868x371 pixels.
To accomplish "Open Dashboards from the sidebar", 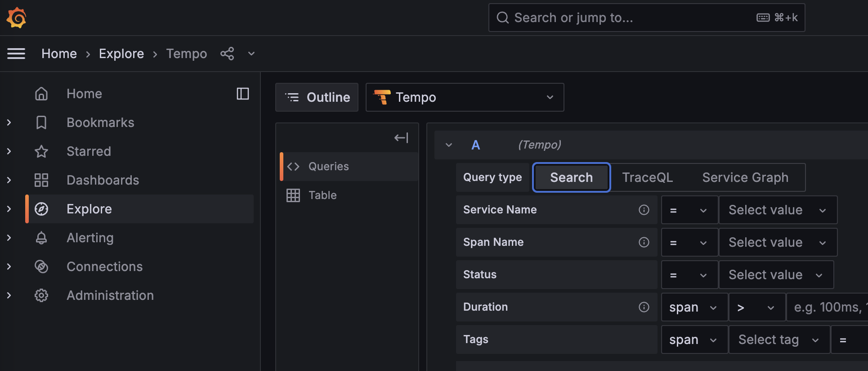I will tap(103, 180).
